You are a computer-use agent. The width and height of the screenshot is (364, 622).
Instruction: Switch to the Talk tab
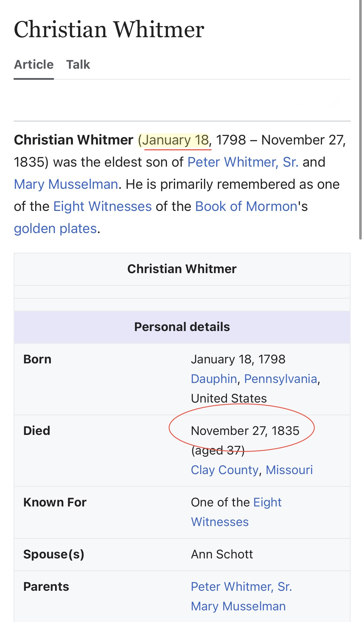click(x=78, y=65)
